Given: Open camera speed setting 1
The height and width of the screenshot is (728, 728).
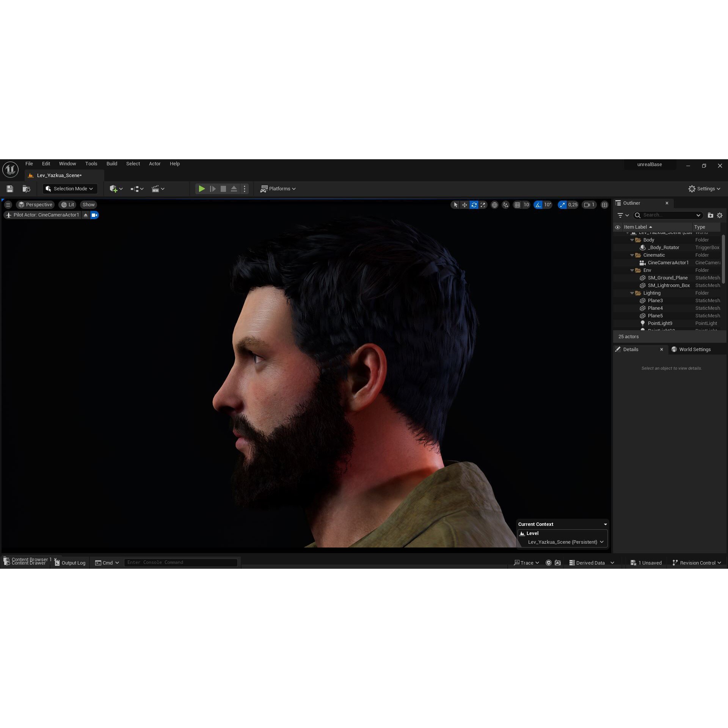Looking at the screenshot, I should tap(589, 205).
